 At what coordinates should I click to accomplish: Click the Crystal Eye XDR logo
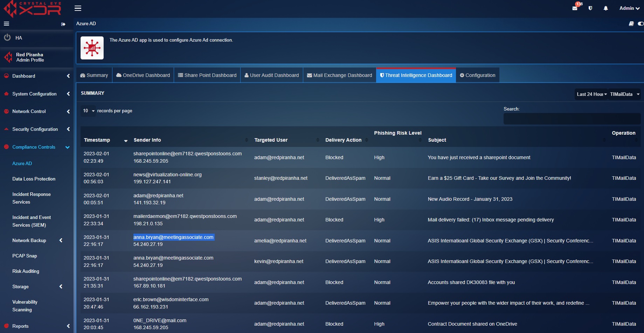pyautogui.click(x=33, y=9)
